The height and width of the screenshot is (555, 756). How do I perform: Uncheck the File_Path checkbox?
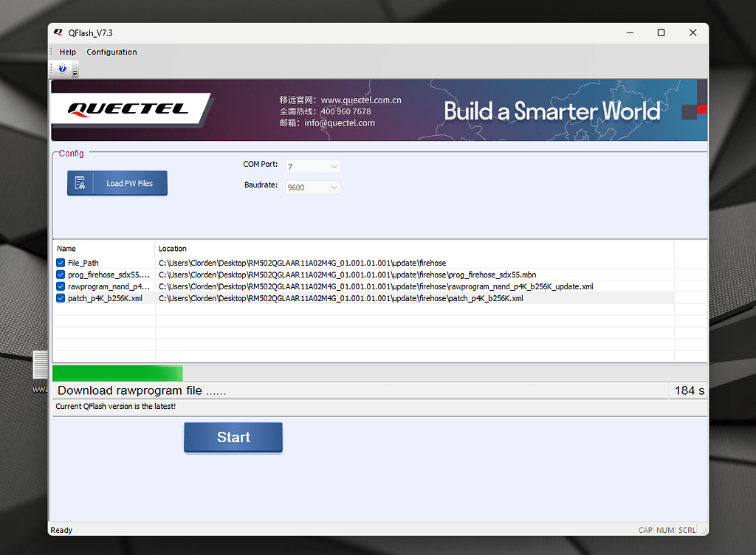(x=60, y=263)
